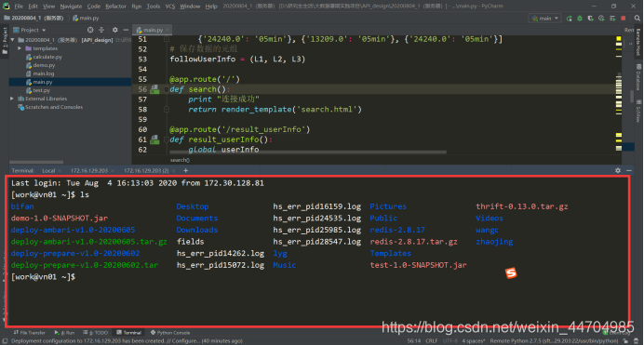Screen dimensions: 644x345
Task: Open Search Everywhere magnifier icon
Action: coord(637,19)
